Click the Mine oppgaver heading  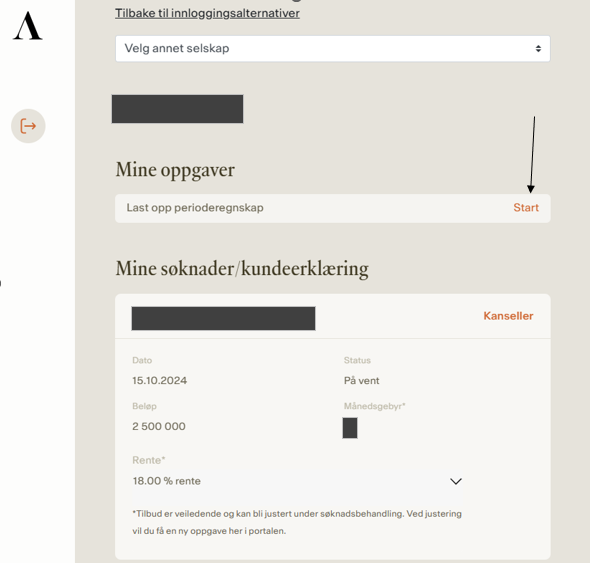pos(175,170)
